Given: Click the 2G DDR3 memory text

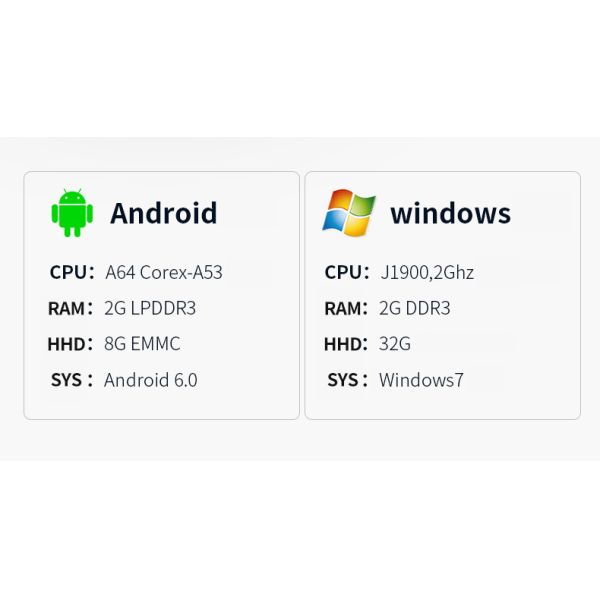Looking at the screenshot, I should tap(415, 308).
